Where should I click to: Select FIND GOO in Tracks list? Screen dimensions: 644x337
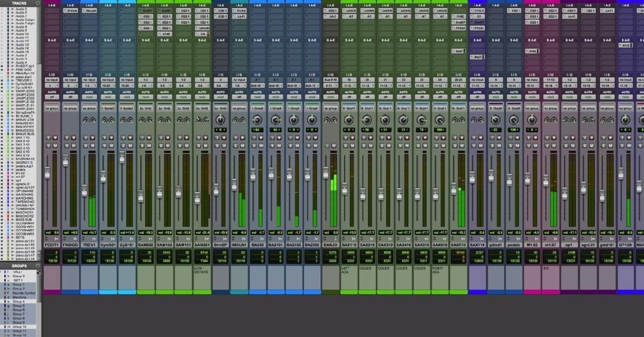tap(24, 70)
